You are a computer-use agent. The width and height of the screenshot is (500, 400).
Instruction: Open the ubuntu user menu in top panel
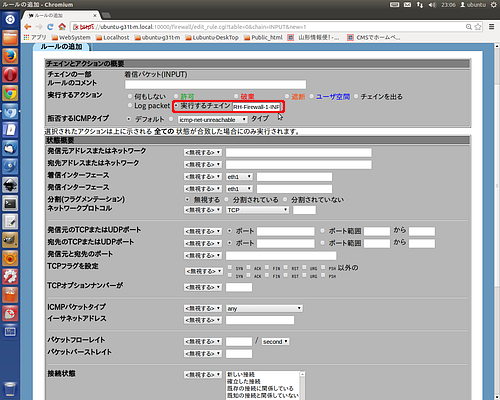473,5
